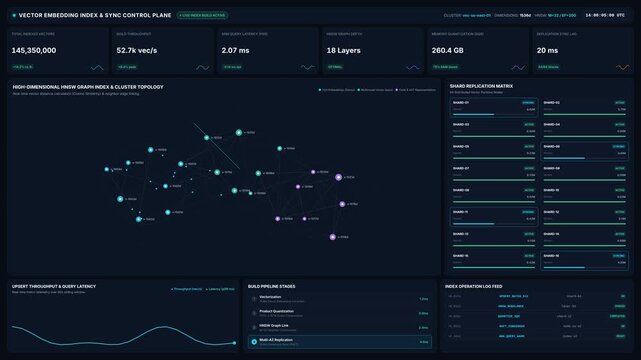Image resolution: width=641 pixels, height=360 pixels.
Task: Click the COMPLETED status badge in log feed
Action: pyautogui.click(x=617, y=316)
